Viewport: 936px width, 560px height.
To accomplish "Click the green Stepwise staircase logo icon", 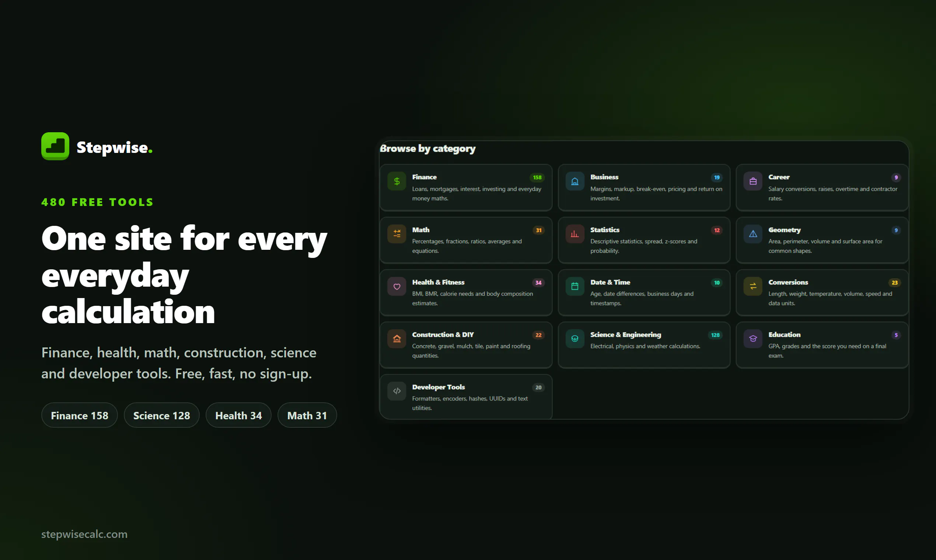I will (x=55, y=146).
